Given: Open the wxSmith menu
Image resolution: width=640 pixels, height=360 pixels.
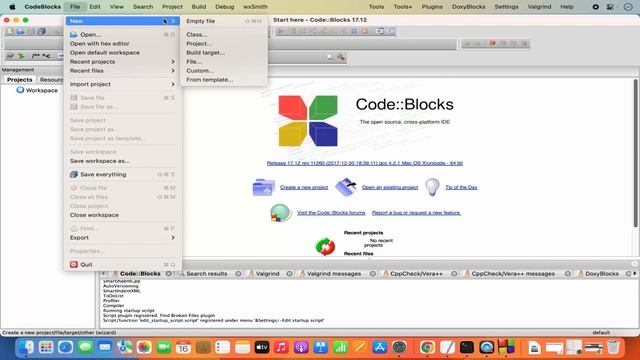Looking at the screenshot, I should pyautogui.click(x=256, y=7).
